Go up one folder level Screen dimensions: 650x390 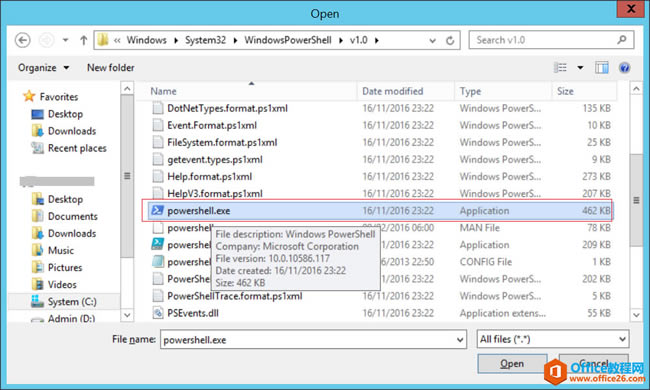point(84,40)
